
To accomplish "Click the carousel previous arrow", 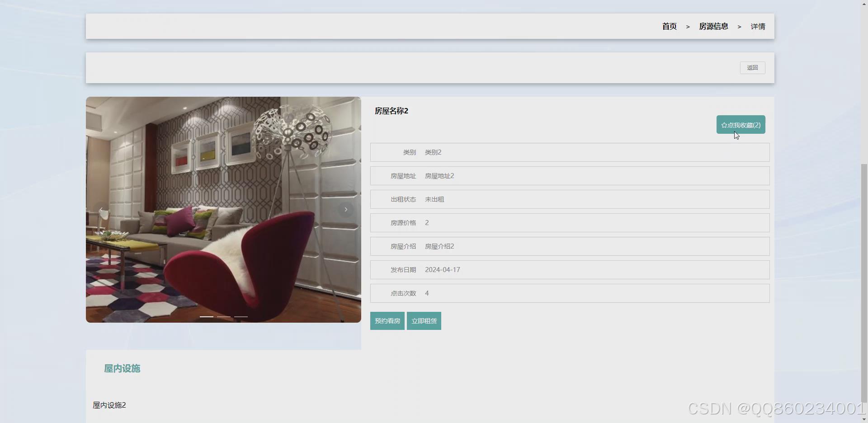I will (101, 209).
